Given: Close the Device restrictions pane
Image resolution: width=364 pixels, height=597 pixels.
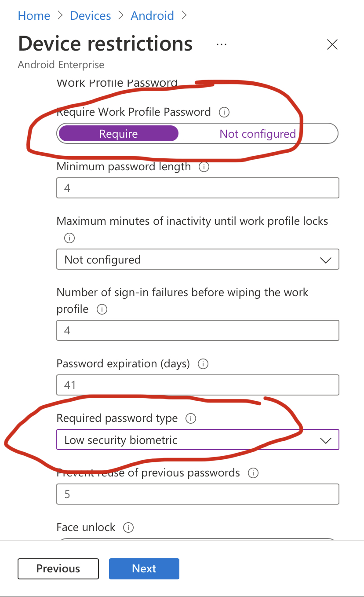Looking at the screenshot, I should coord(332,44).
